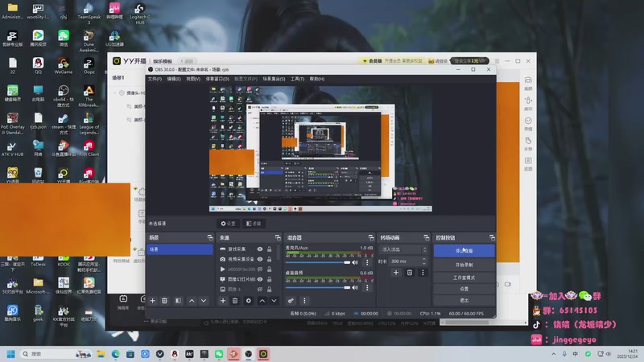
Task: Open transition three-dot properties menu
Action: [x=423, y=273]
